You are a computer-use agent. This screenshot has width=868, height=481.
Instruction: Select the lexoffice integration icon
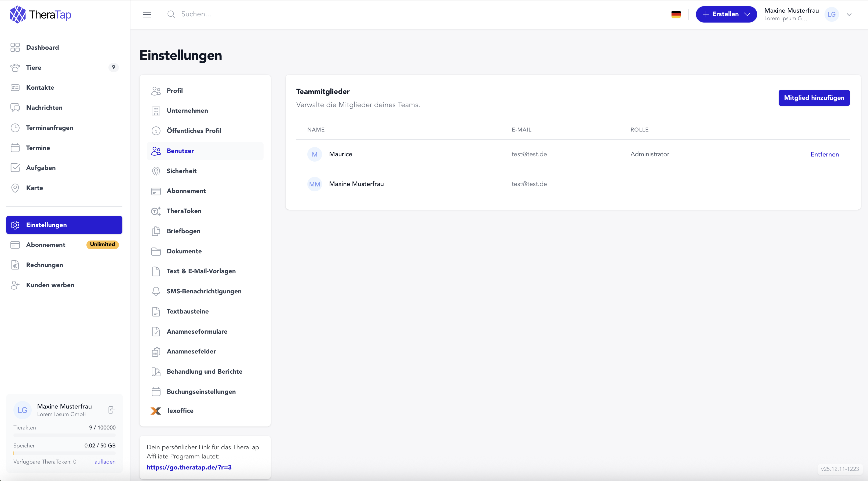coord(156,411)
